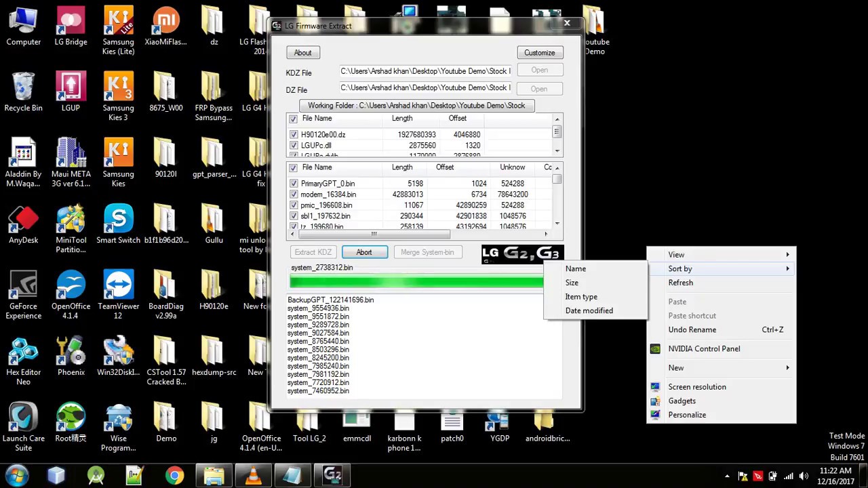The image size is (868, 488).
Task: Select the AnyDesk desktop icon
Action: (x=23, y=225)
